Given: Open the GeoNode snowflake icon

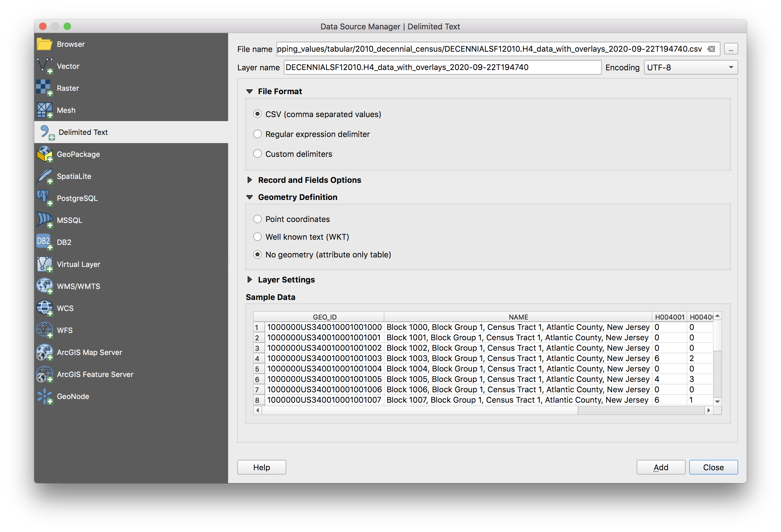Looking at the screenshot, I should tap(44, 396).
